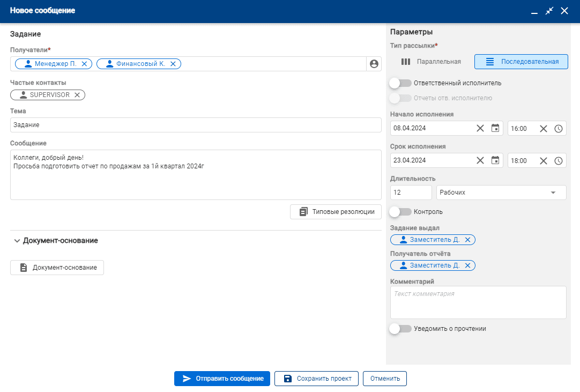580x392 pixels.
Task: Remove Заместитель Д. from Получатель отчёта
Action: 467,265
